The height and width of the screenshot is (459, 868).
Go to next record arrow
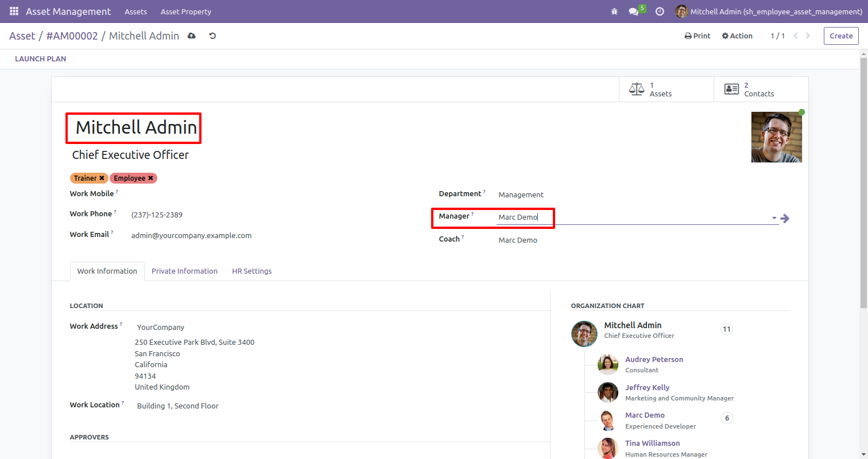pos(808,36)
